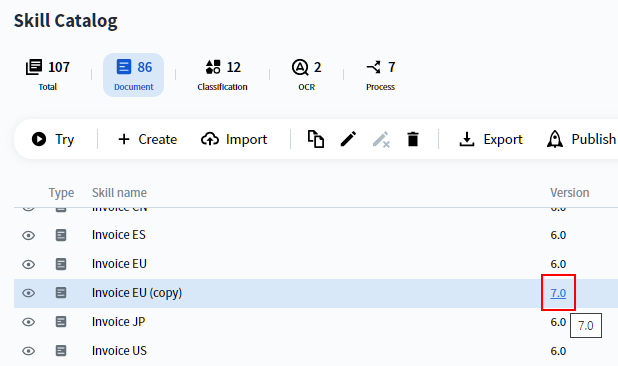Click the Publish rocket button
The image size is (618, 366).
click(581, 139)
